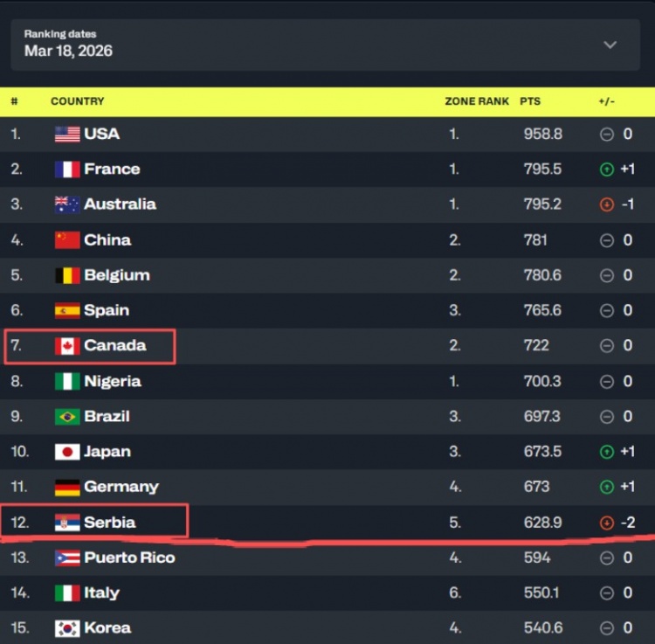
Task: Click the +/- column header
Action: 607,101
